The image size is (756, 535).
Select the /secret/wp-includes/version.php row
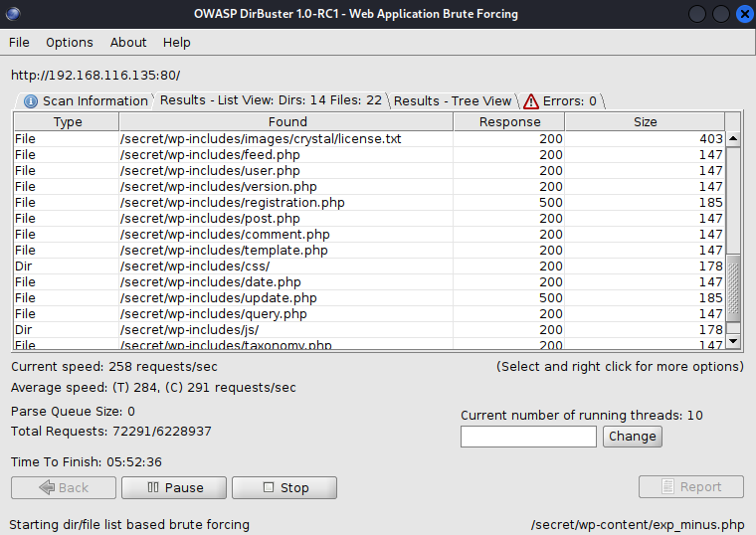tap(369, 187)
